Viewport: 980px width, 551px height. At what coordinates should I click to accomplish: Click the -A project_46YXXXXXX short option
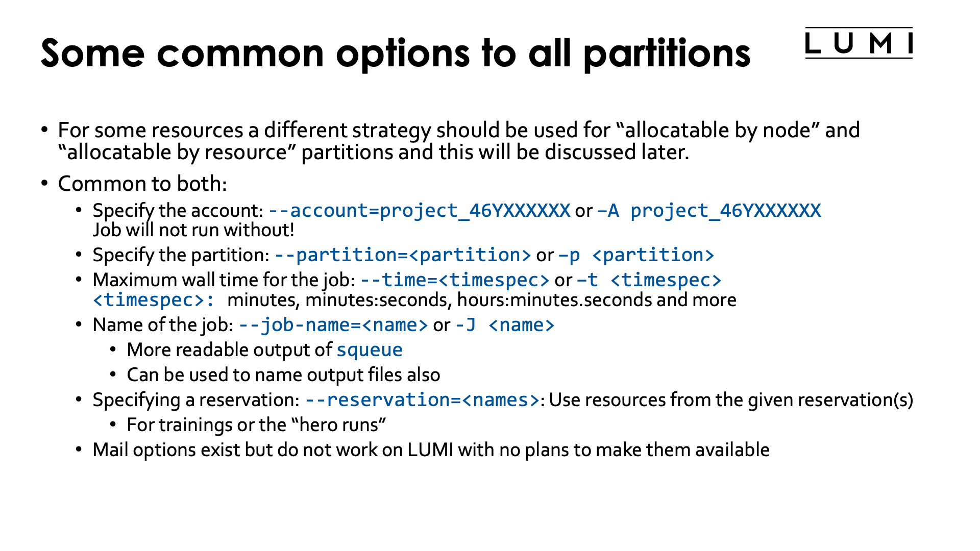coord(708,211)
